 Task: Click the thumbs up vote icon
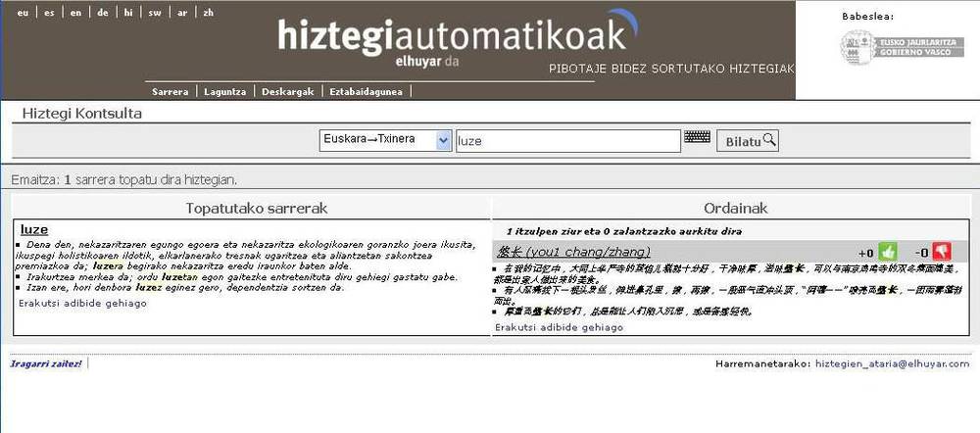(887, 252)
